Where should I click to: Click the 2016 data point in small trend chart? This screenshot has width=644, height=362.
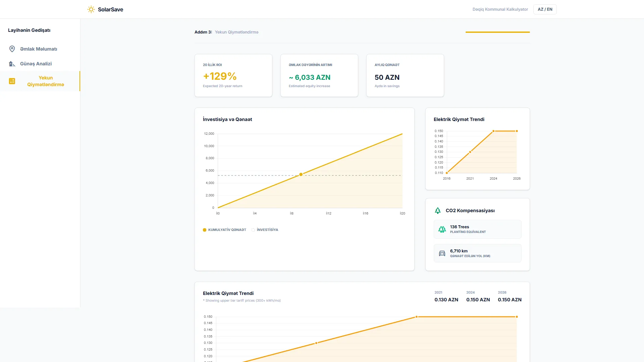447,173
